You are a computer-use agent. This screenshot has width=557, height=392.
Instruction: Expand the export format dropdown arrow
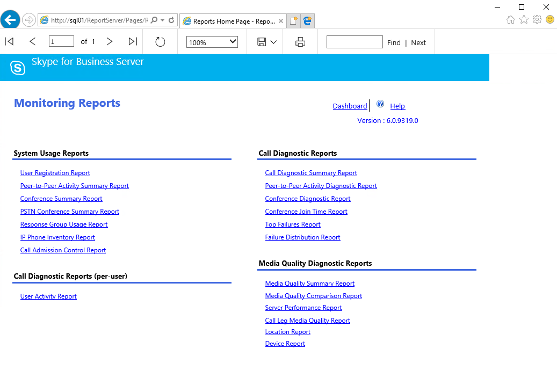273,42
